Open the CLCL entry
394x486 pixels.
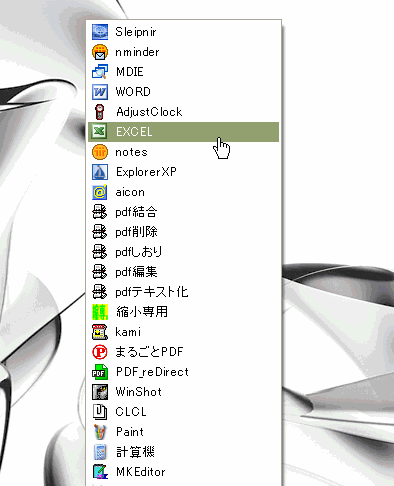click(x=183, y=412)
